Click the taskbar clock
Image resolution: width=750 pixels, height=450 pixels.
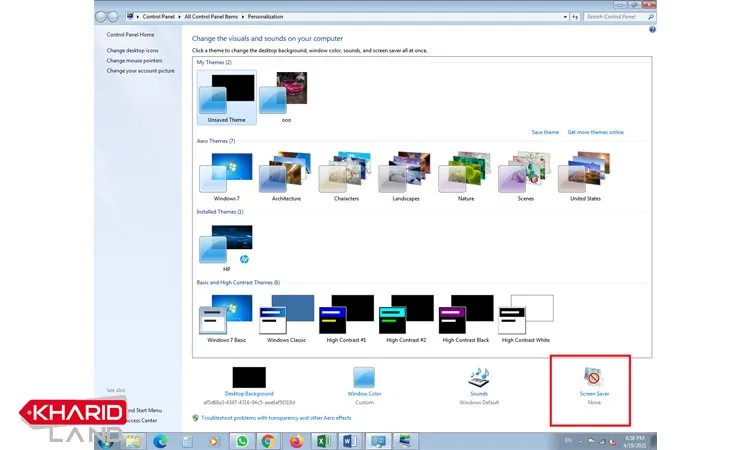point(635,441)
